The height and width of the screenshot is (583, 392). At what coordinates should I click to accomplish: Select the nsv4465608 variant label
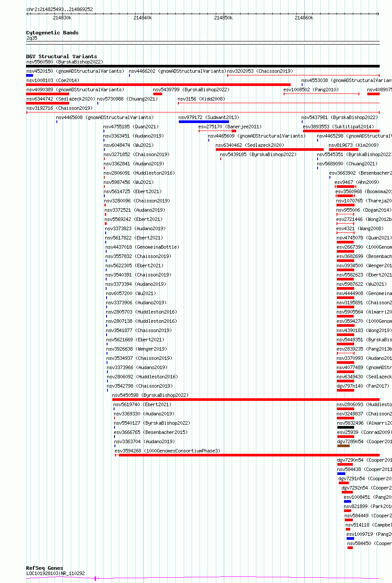coord(105,117)
